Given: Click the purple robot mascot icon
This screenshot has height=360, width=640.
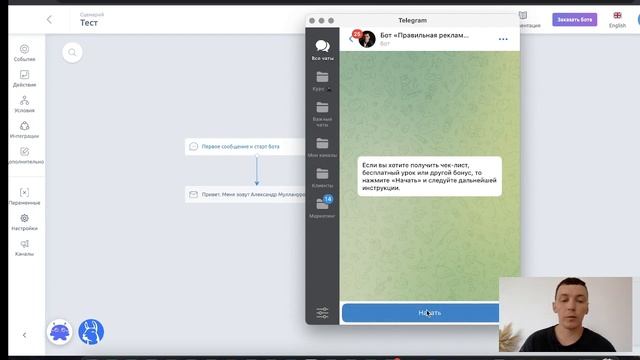Looking at the screenshot, I should 60,332.
